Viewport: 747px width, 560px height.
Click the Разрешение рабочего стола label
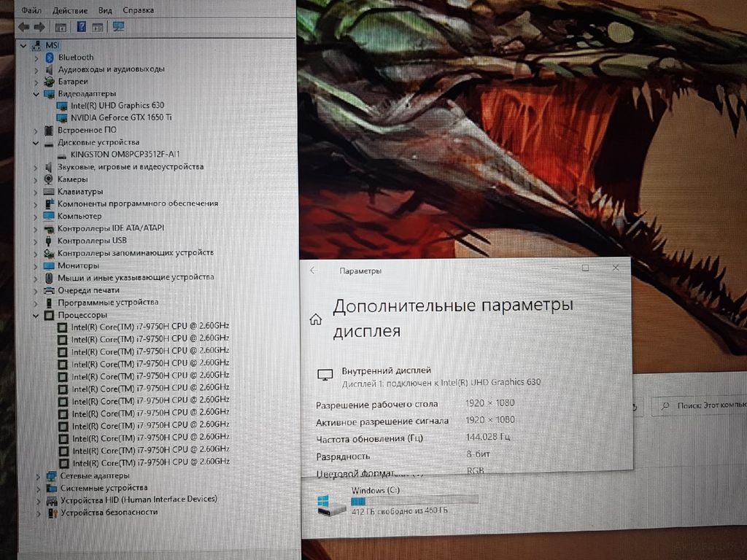pos(376,405)
